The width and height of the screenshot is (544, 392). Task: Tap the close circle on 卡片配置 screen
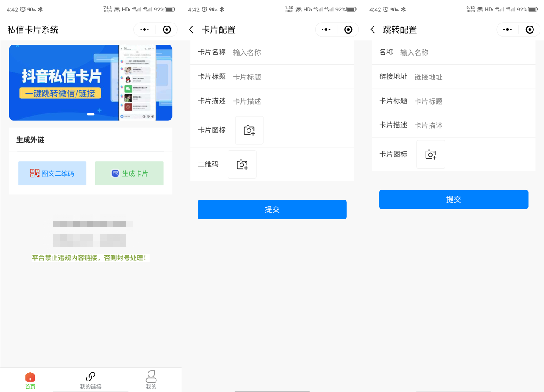(x=348, y=30)
